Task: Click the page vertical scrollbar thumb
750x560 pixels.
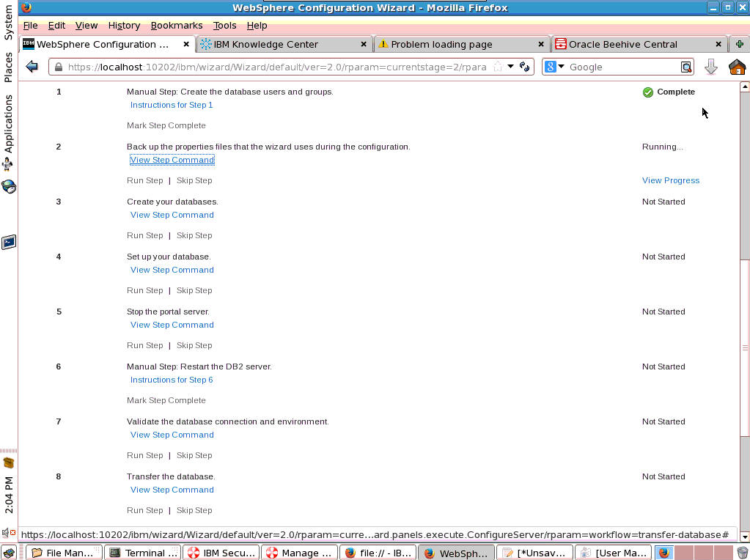Action: [x=744, y=347]
